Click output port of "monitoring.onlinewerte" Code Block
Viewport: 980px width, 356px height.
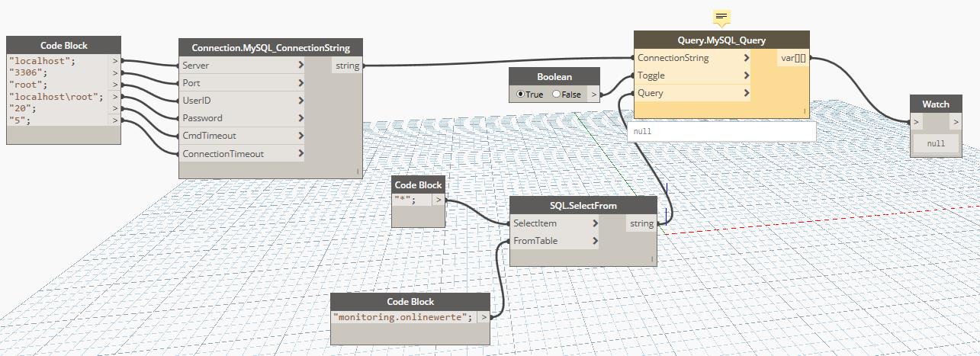pos(485,316)
